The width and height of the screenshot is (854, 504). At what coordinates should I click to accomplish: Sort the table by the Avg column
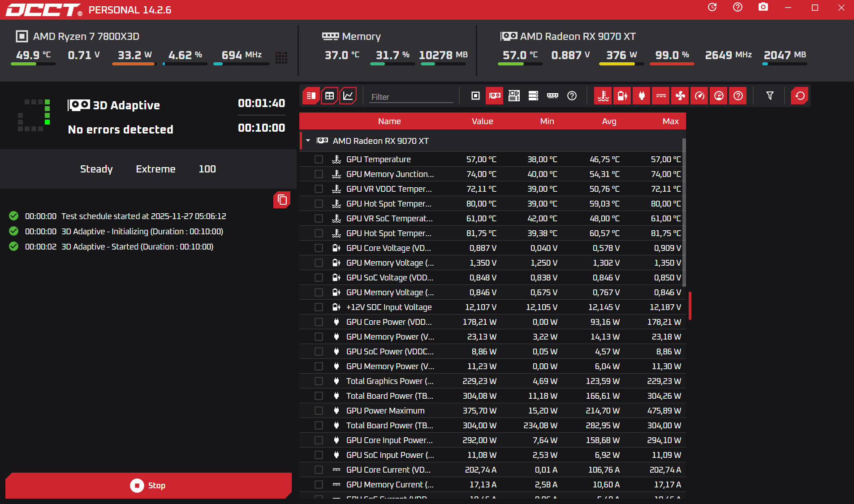(609, 121)
